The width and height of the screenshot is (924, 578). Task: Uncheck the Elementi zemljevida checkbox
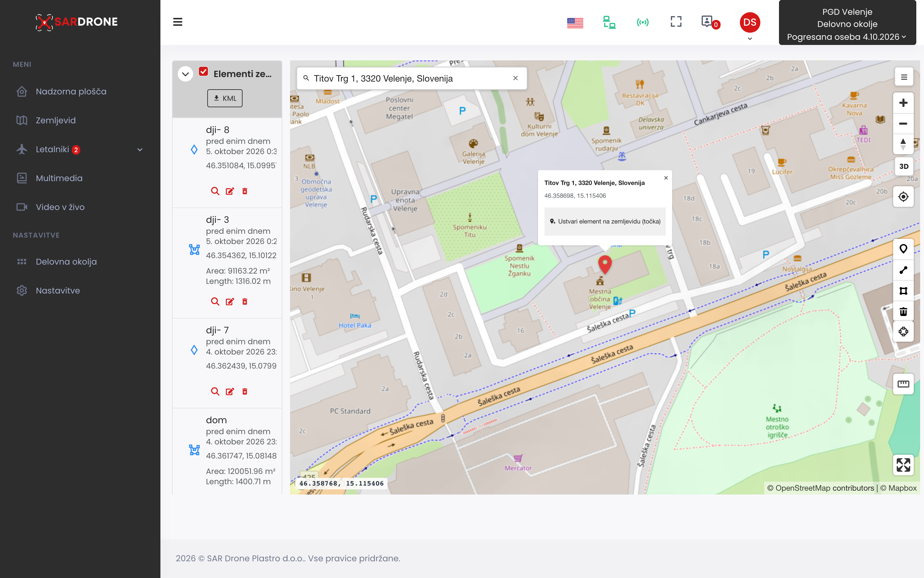pos(203,72)
